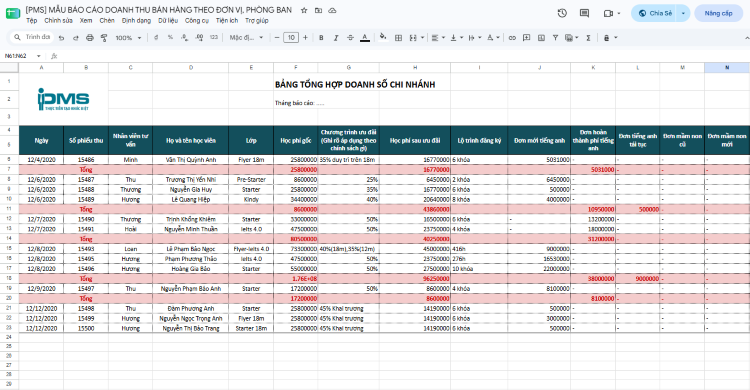Select cell with name Lê Quang Hiệp

[190, 200]
